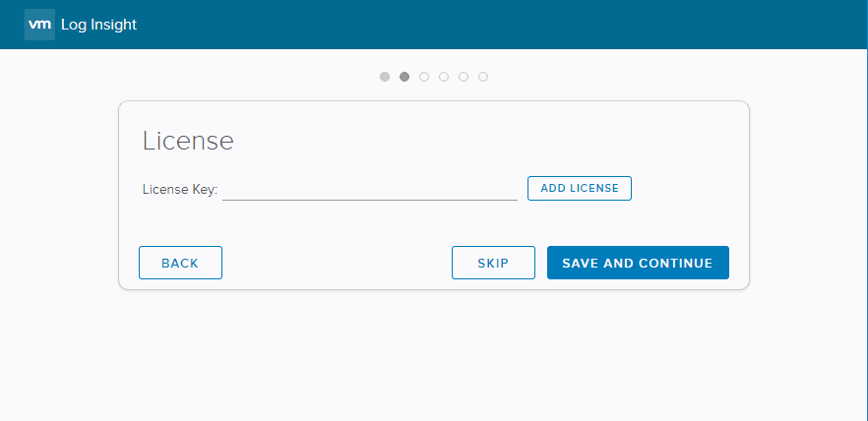Select the current second step dot
The width and height of the screenshot is (868, 421).
404,77
